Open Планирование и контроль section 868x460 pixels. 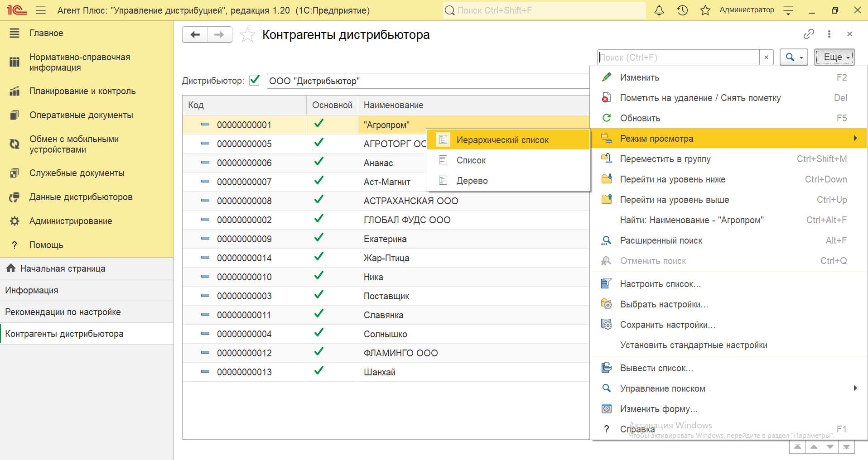coord(87,91)
